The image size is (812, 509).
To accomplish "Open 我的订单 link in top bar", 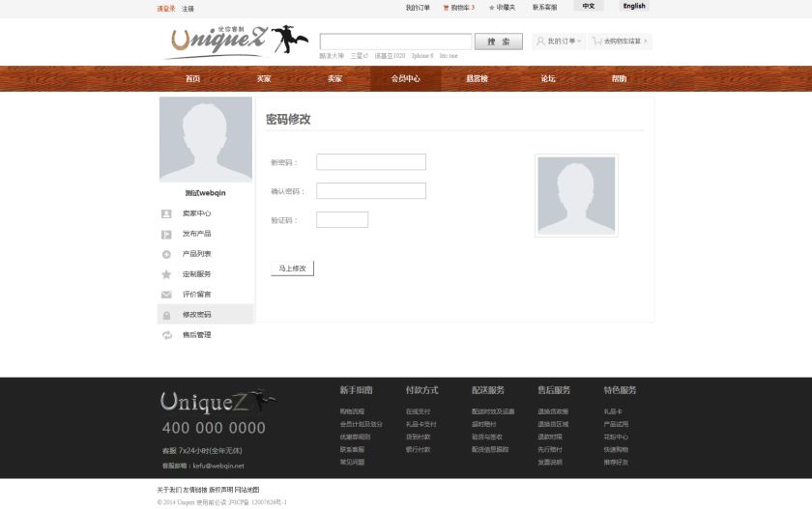I will tap(418, 8).
